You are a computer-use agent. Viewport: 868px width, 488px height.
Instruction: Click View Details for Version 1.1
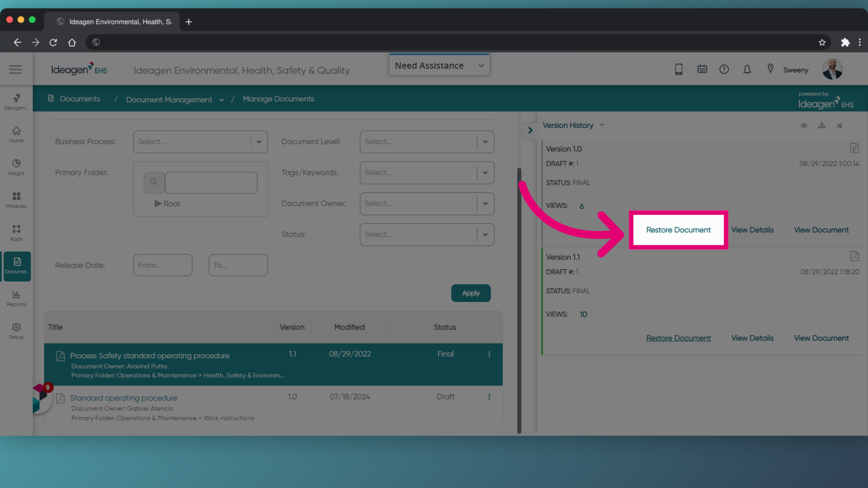752,338
